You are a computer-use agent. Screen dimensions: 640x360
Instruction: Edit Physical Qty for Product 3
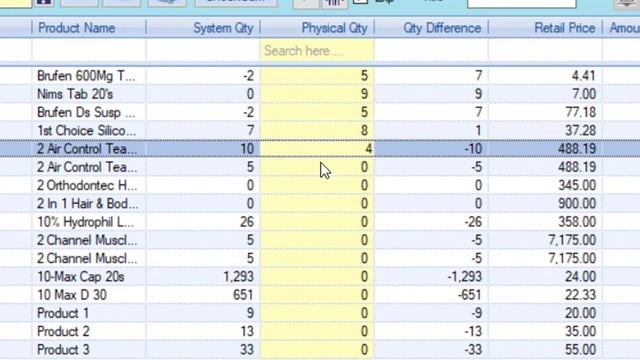point(317,350)
